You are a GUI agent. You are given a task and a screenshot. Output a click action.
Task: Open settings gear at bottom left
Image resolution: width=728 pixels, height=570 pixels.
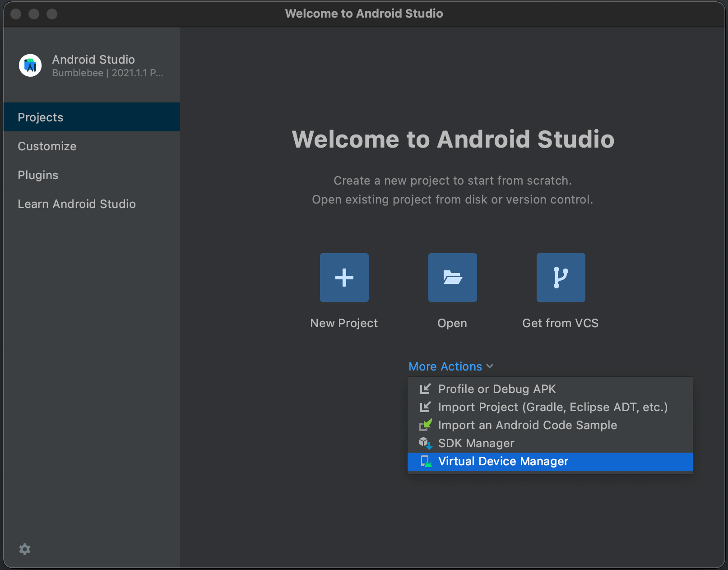click(25, 549)
